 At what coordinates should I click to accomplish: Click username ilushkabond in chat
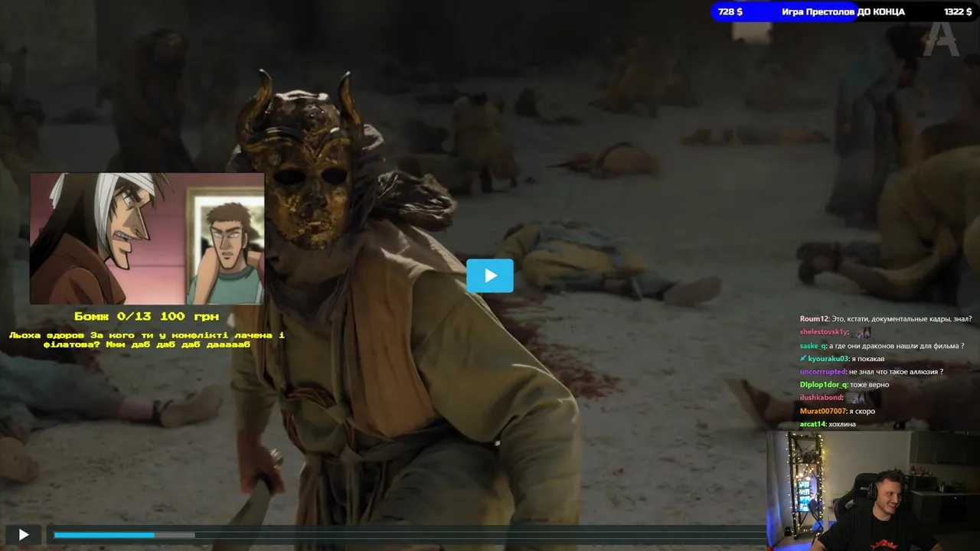point(821,398)
